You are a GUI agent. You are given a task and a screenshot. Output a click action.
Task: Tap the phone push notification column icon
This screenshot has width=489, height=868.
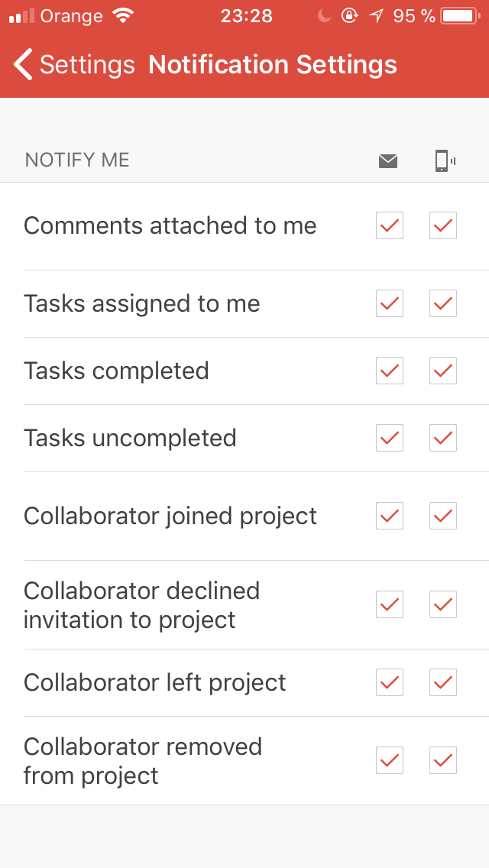point(445,161)
